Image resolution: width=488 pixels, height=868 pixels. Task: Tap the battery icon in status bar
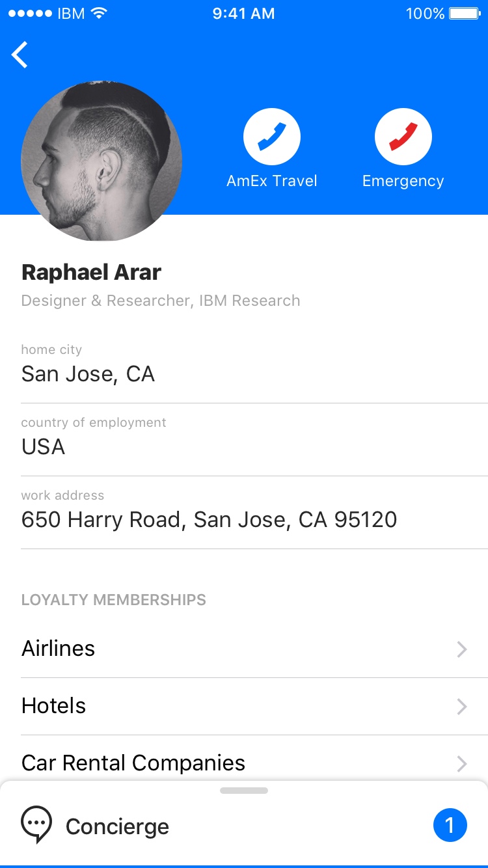(x=465, y=14)
